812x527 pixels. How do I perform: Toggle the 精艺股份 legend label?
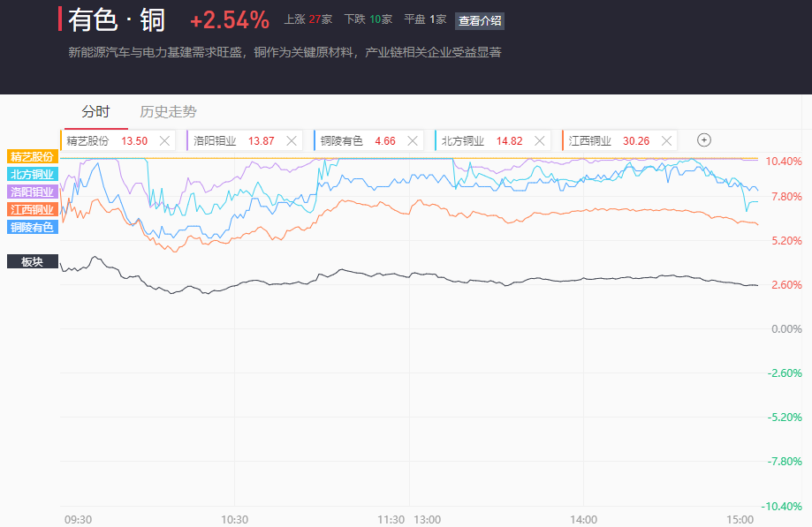(33, 156)
